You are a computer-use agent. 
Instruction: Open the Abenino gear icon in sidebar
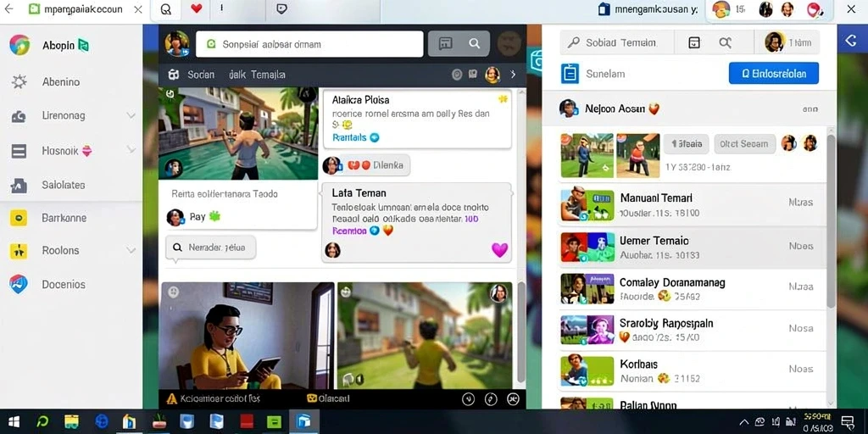pos(19,82)
